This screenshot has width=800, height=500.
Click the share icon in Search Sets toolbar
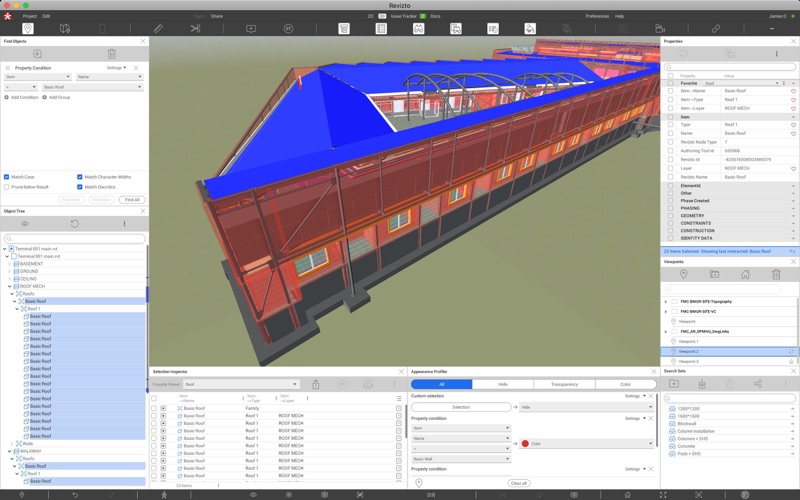pos(758,384)
